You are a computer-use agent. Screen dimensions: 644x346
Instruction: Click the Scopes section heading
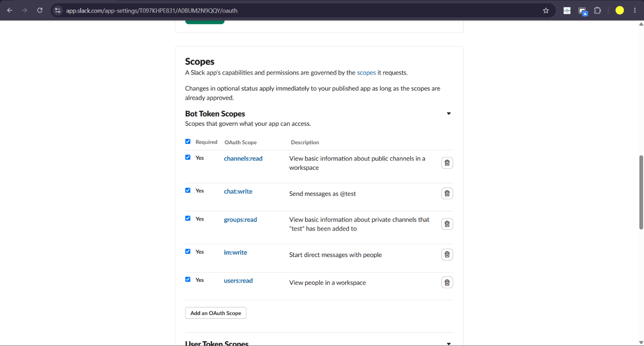coord(200,62)
